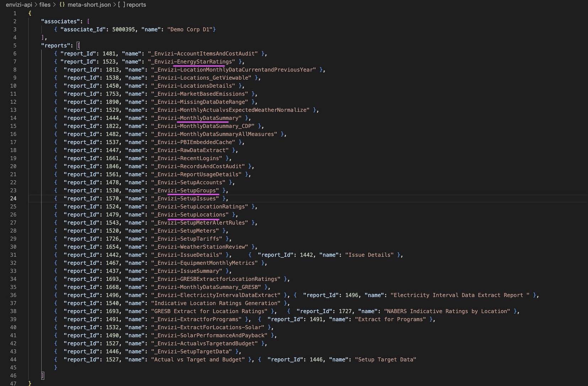Click the "Demo Corp D1" string

click(190, 29)
